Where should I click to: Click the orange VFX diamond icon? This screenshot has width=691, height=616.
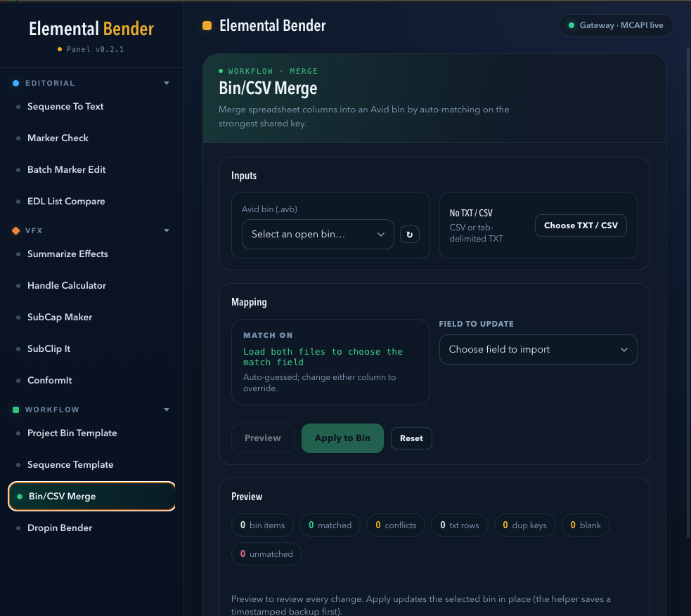tap(16, 230)
